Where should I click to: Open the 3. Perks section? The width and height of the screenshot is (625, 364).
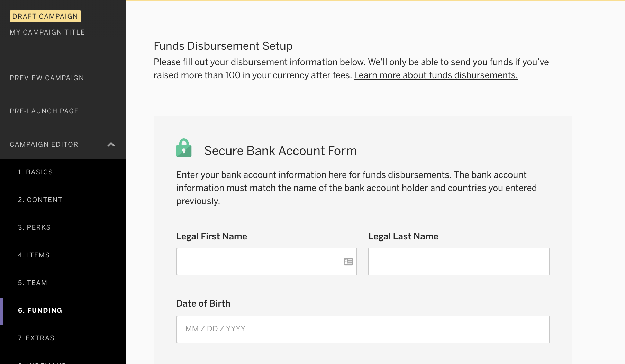pos(34,227)
